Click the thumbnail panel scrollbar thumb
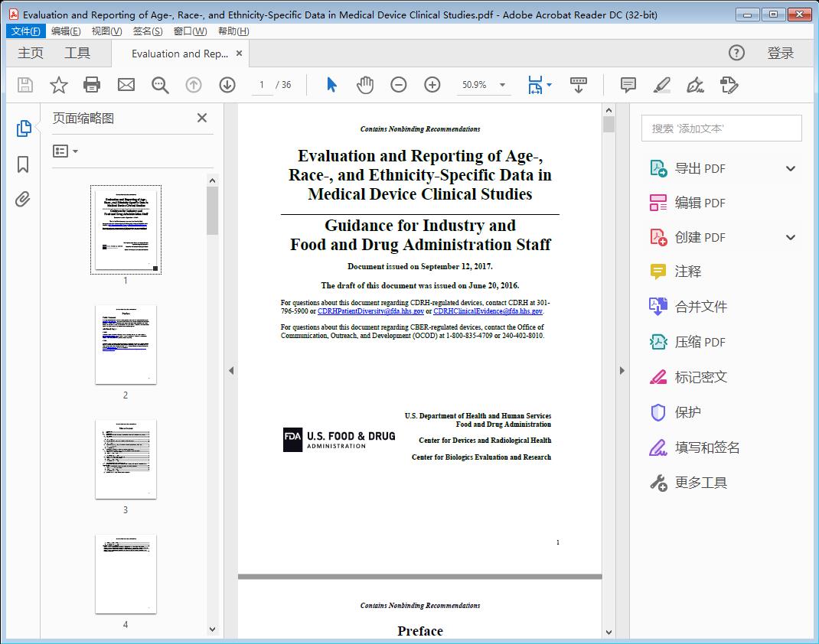This screenshot has width=819, height=644. [212, 211]
